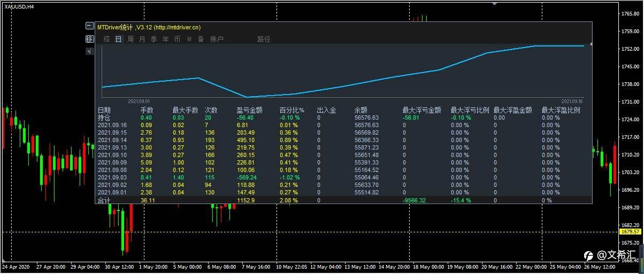This screenshot has height=274, width=644.
Task: Click the 最大浮盈比例 column header
Action: tap(561, 111)
